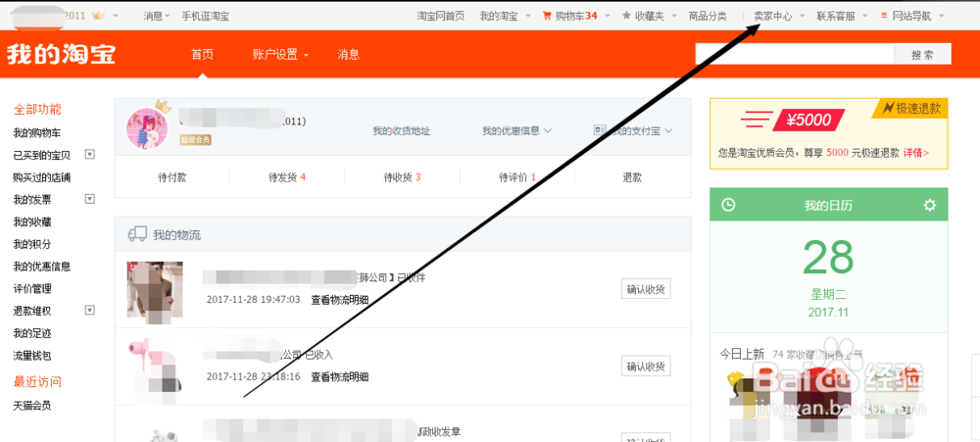Open the shopping cart icon in top bar
This screenshot has width=980, height=442.
548,16
